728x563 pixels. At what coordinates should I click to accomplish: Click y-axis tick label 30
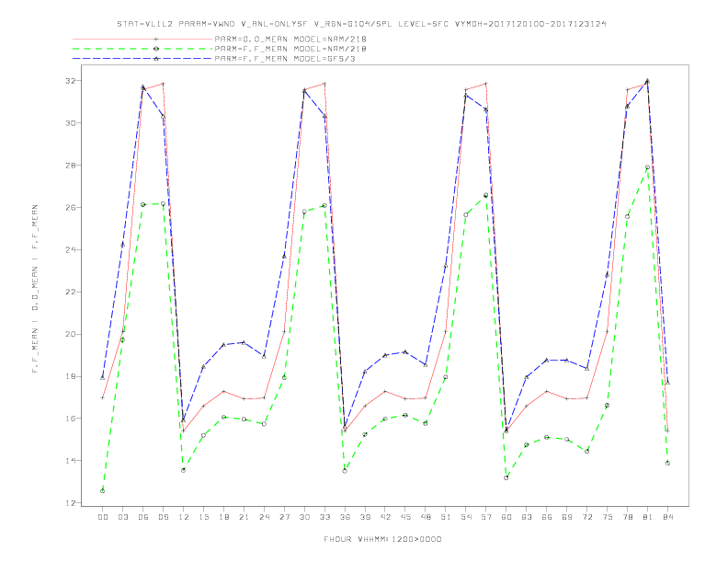[71, 123]
